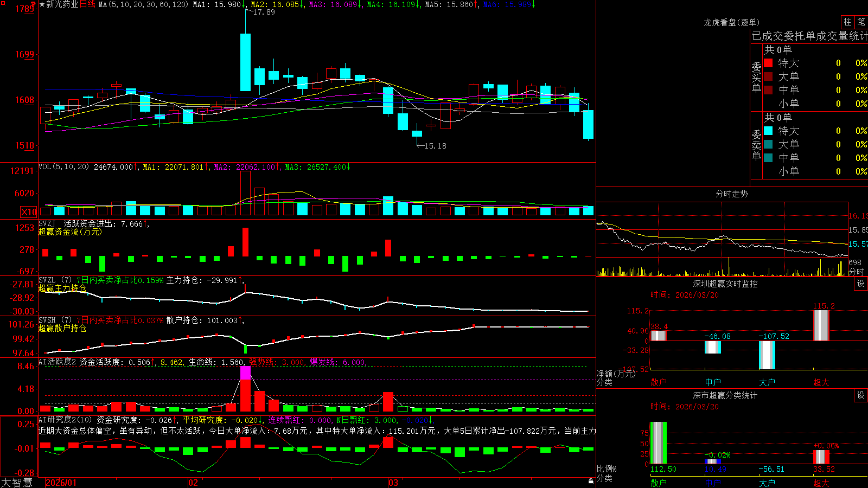Click the dark red 大单 buy-order swatch
Screen dimensions: 868x488
768,76
